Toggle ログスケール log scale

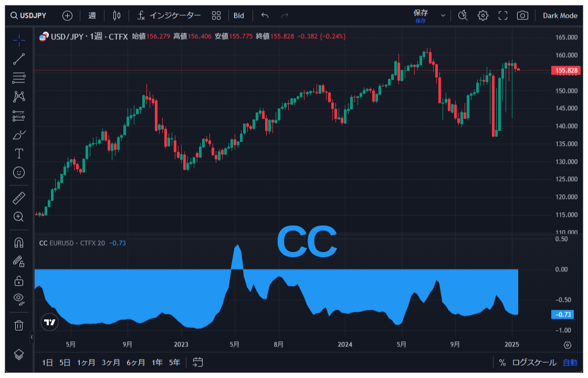(x=534, y=363)
